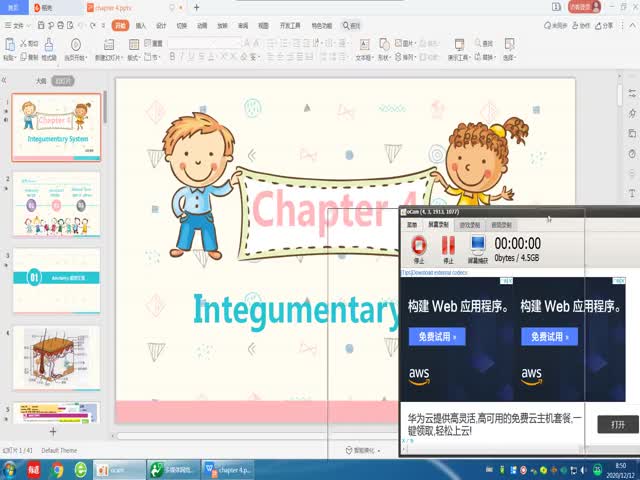Click the 免费试用 button in left AWS ad
Screen dimensions: 640x480
click(436, 337)
